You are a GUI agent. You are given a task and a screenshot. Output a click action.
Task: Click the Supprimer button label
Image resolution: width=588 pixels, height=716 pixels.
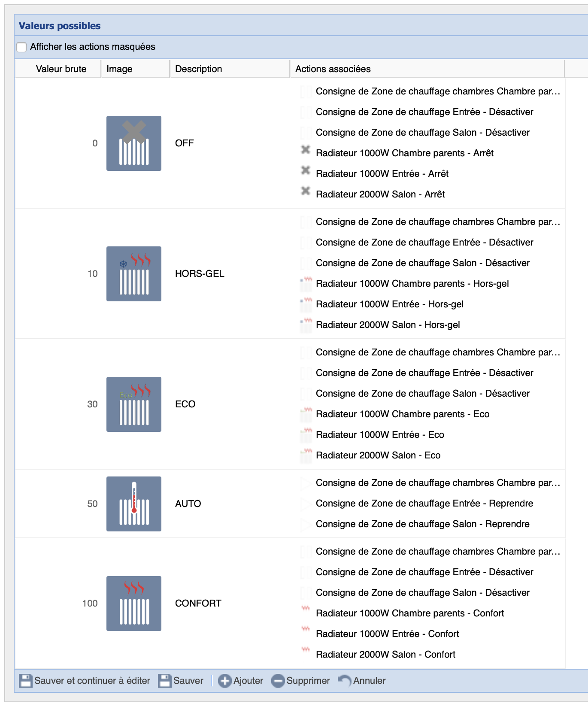tap(308, 681)
